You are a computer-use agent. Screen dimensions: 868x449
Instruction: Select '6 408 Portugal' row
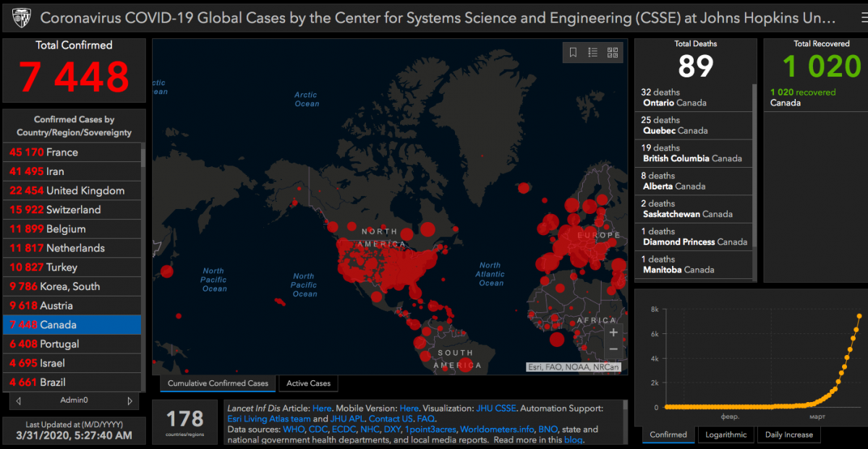pos(72,344)
